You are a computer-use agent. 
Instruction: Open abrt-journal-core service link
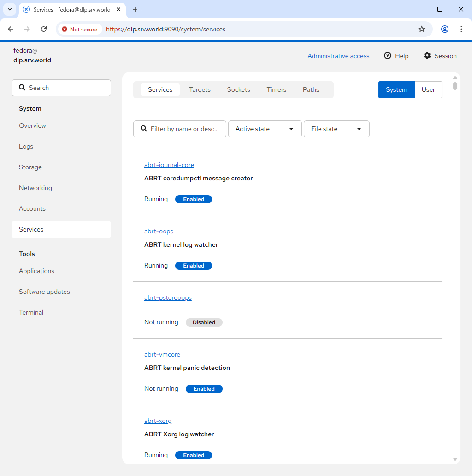[x=169, y=165]
